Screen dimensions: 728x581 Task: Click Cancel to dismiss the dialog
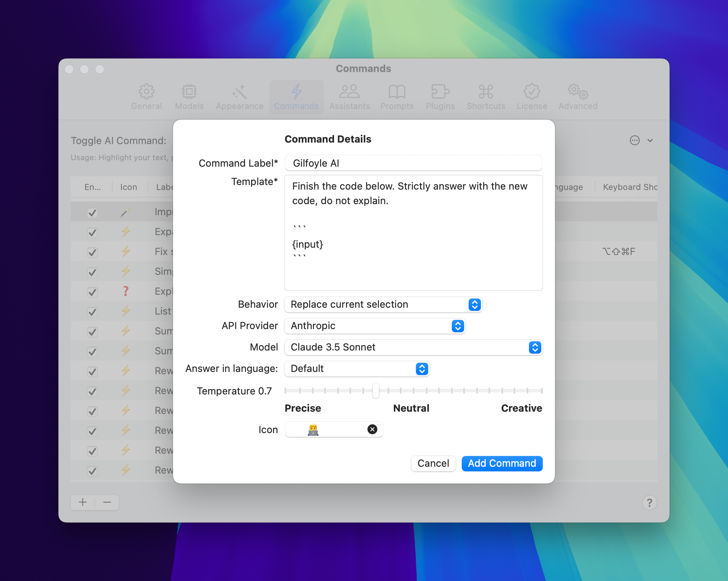433,463
